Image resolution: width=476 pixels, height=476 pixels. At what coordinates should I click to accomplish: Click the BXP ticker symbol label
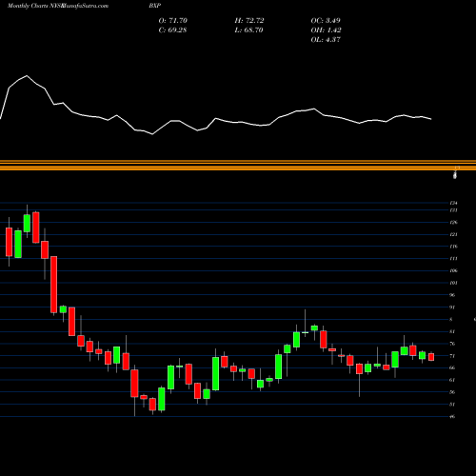click(x=154, y=6)
